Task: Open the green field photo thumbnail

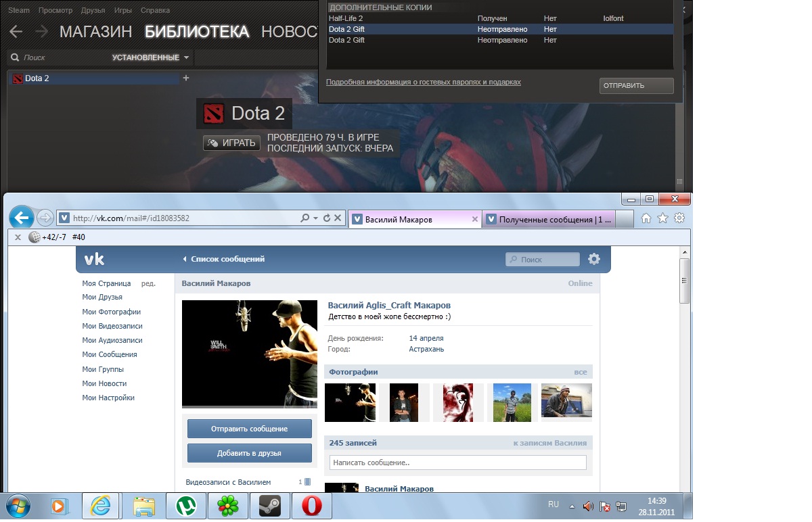Action: point(512,402)
